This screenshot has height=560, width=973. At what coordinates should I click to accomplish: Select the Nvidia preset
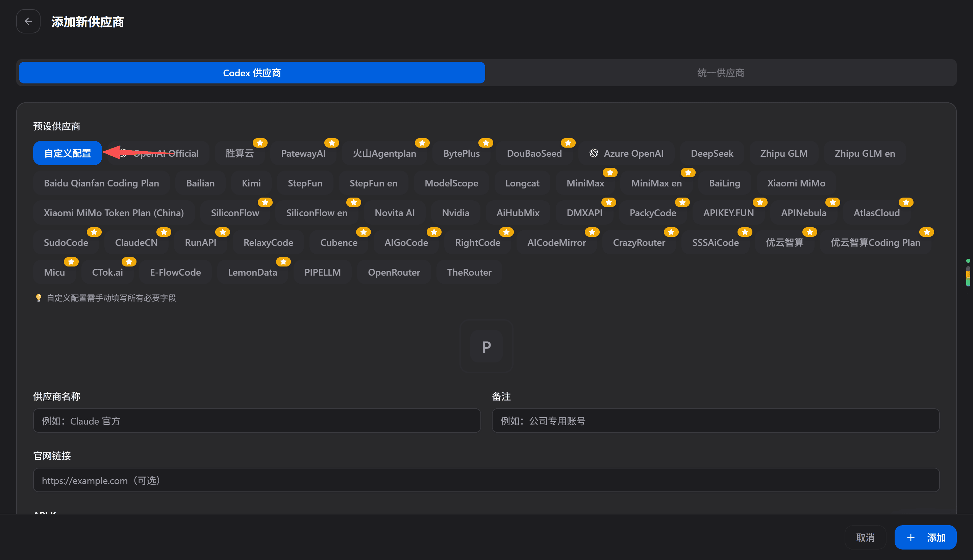point(455,213)
